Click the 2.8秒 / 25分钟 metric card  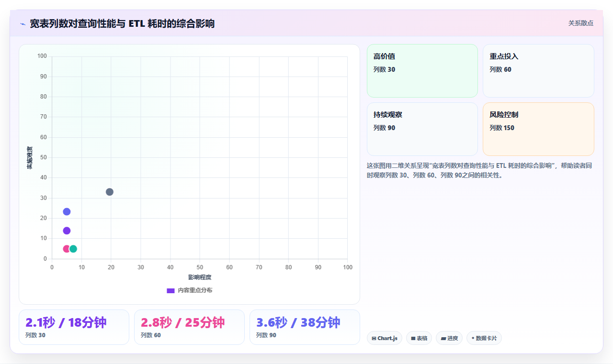(x=189, y=327)
